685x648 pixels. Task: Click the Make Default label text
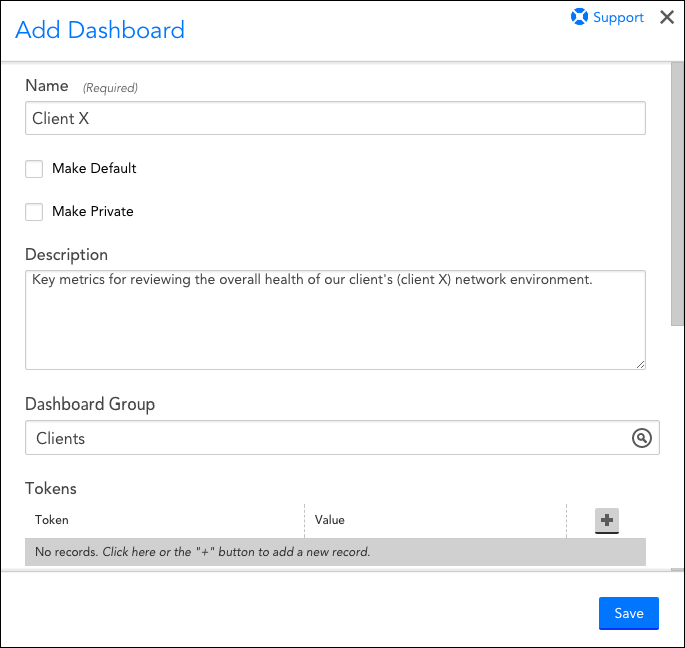point(94,168)
